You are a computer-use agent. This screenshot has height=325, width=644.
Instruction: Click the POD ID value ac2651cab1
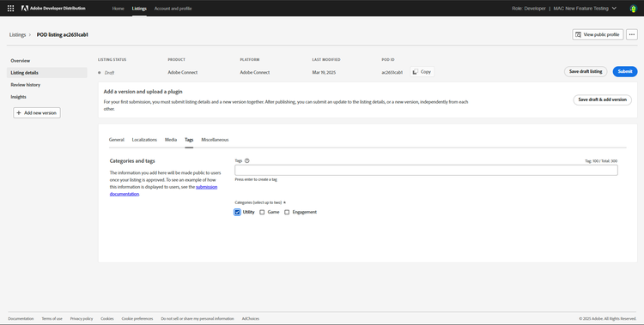tap(392, 72)
